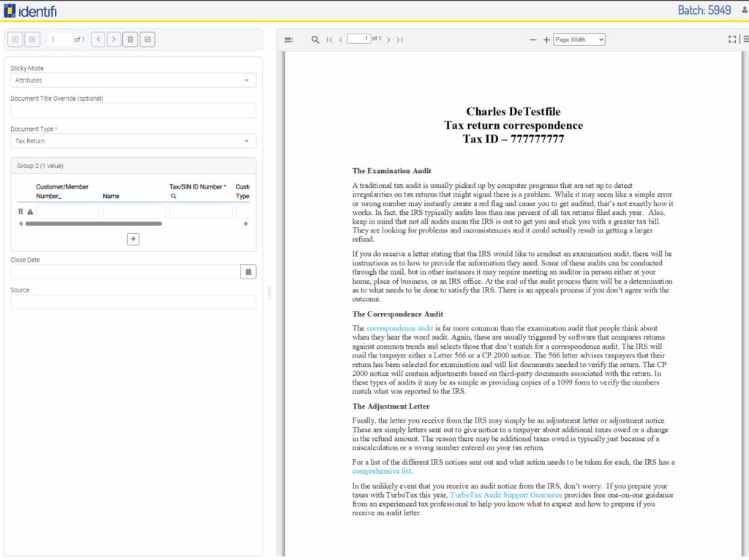Screen dimensions: 749x560
Task: Open search in the document viewer
Action: [x=315, y=39]
